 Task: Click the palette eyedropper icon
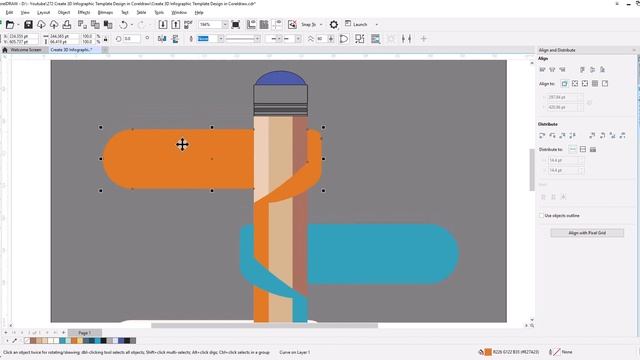tap(15, 340)
